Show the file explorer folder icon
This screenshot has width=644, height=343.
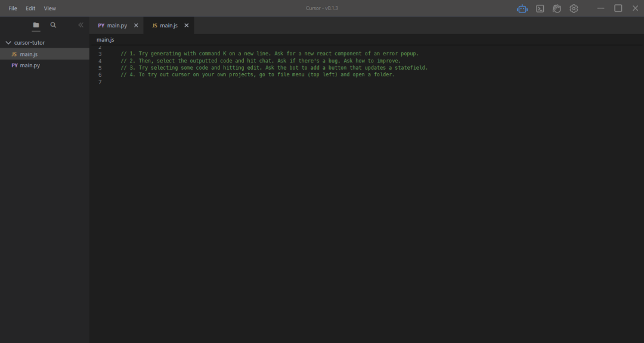click(36, 25)
